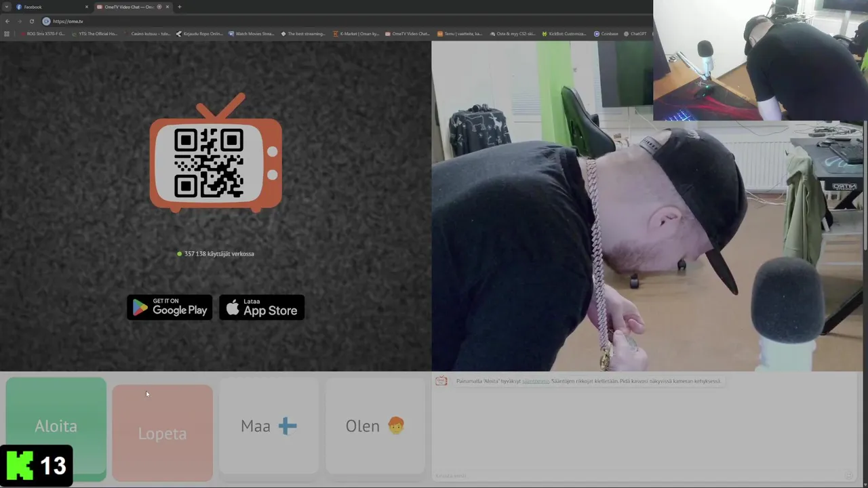Open the Watch Movies Strea... bookmark
Viewport: 868px width, 488px height.
tap(252, 34)
